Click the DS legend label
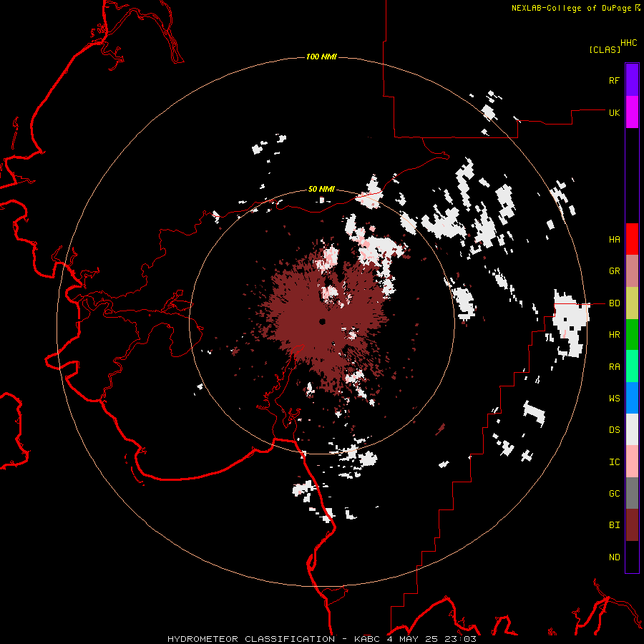 click(614, 430)
